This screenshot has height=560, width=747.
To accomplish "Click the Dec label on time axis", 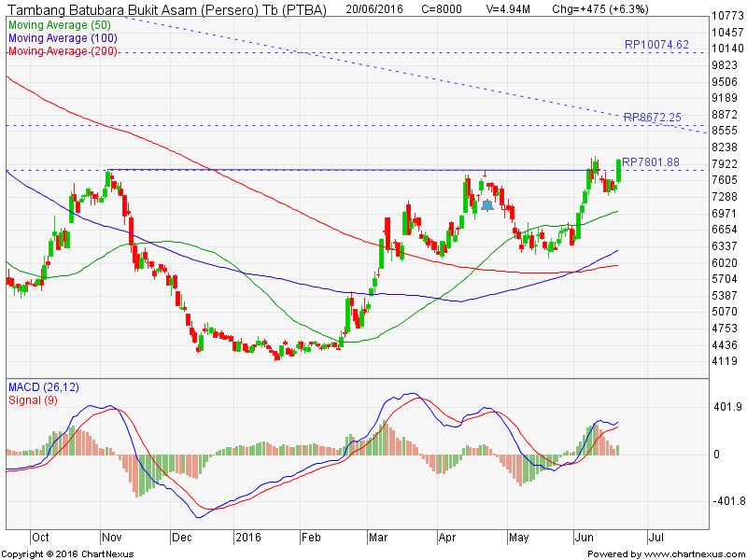I will 181,538.
